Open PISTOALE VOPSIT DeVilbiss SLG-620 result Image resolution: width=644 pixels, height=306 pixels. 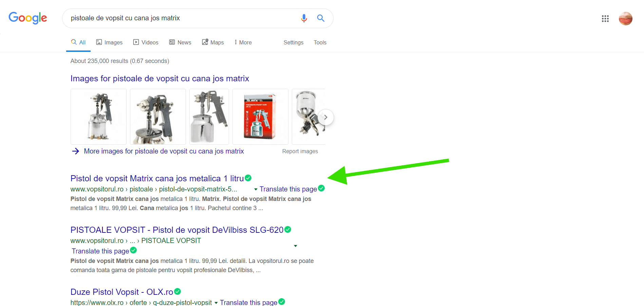(x=177, y=230)
